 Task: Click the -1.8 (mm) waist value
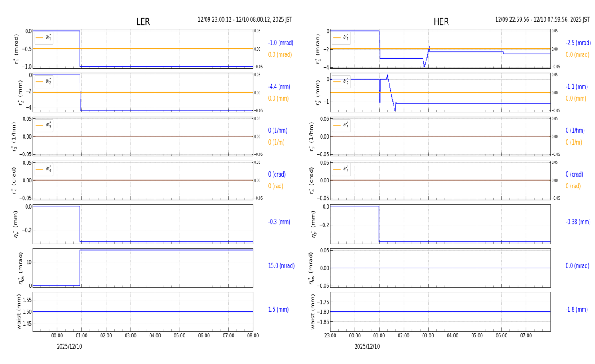pos(576,310)
